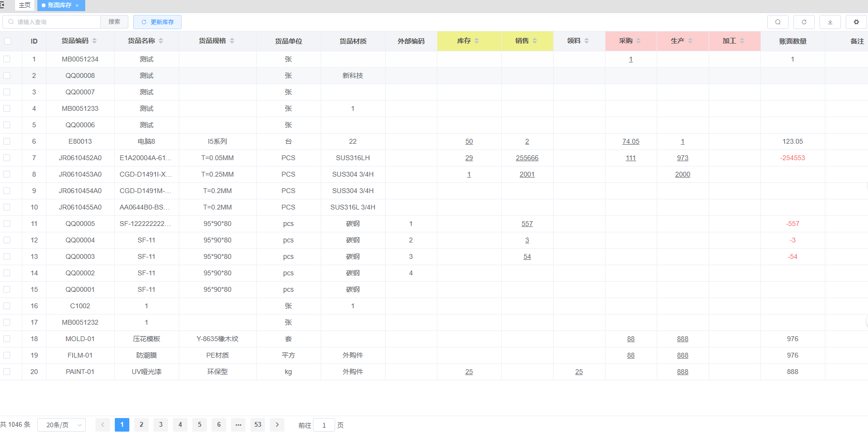Switch to the 主页 tab
This screenshot has width=868, height=435.
tap(25, 5)
